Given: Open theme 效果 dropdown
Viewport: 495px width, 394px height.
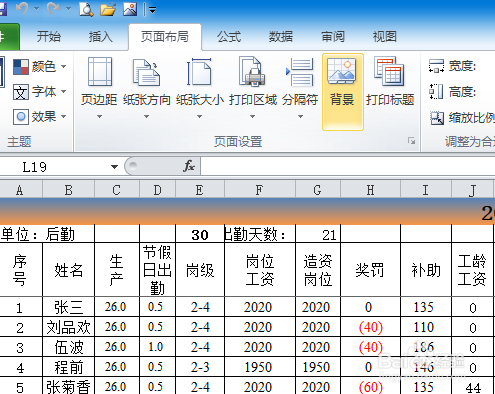Looking at the screenshot, I should pos(40,117).
